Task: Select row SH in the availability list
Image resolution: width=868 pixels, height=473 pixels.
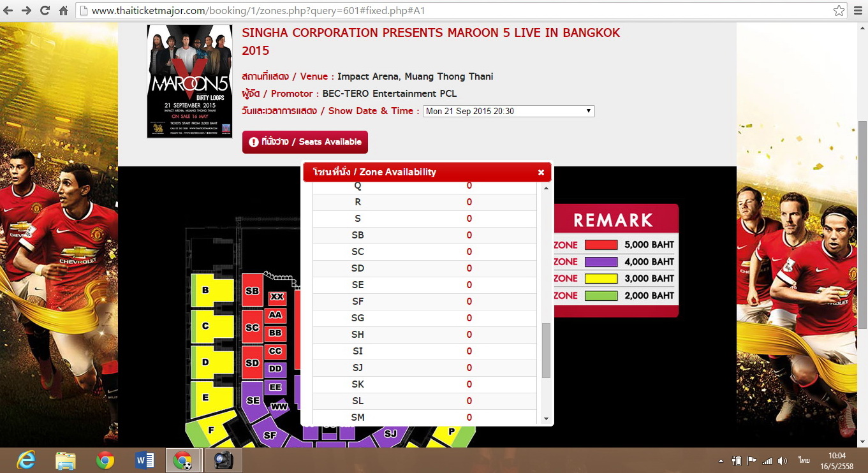Action: pyautogui.click(x=424, y=335)
